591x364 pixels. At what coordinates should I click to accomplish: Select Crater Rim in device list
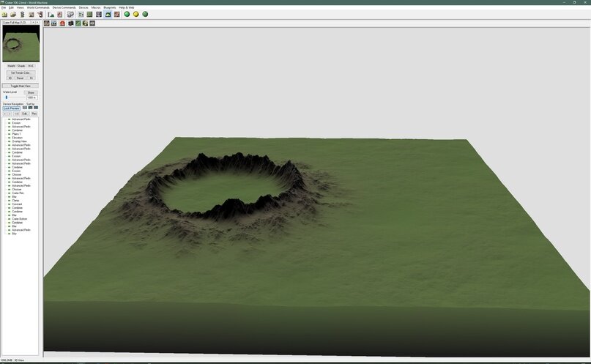[18, 193]
